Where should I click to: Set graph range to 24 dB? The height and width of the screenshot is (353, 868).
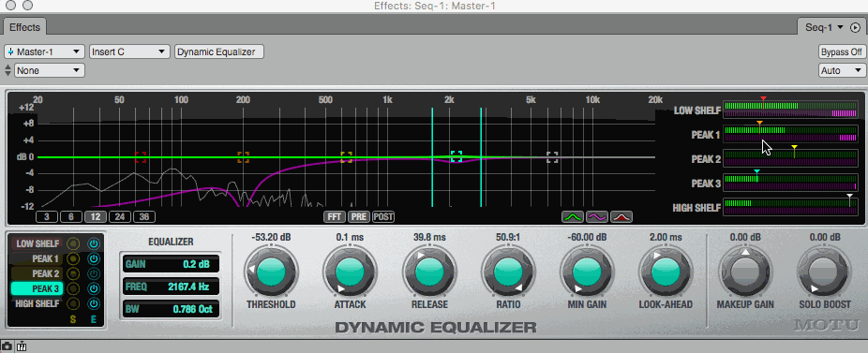click(x=120, y=217)
